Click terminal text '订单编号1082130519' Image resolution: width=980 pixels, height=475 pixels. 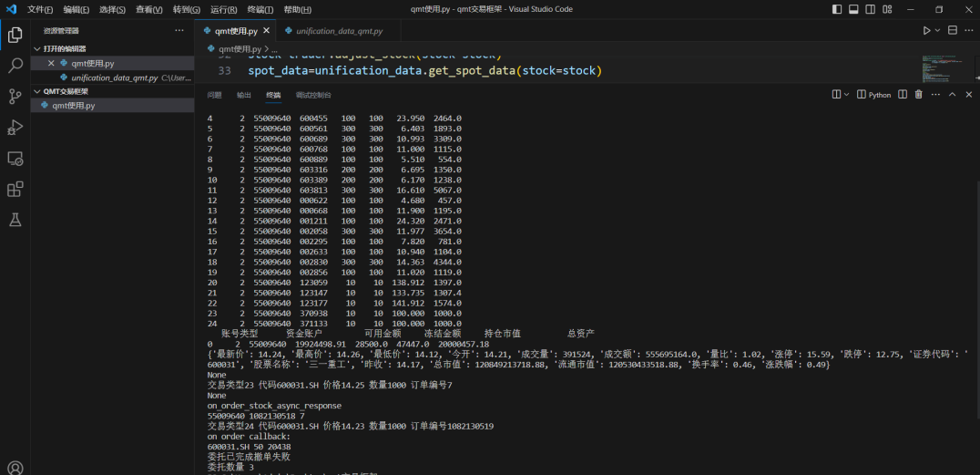click(x=452, y=426)
